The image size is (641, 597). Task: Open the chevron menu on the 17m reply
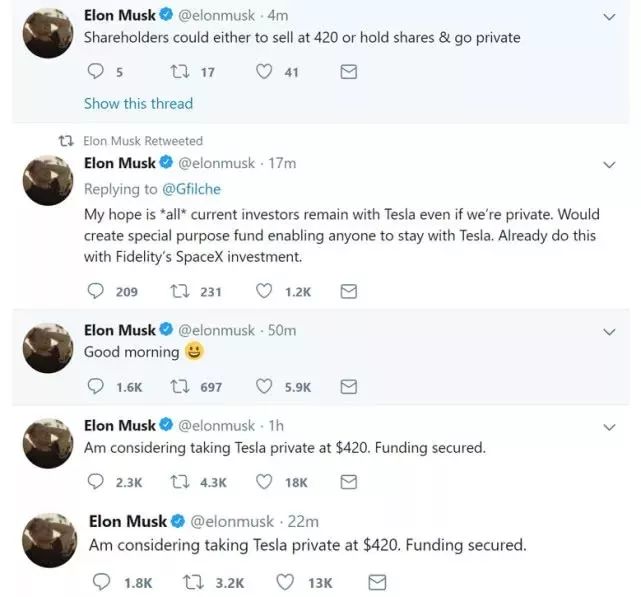coord(609,165)
